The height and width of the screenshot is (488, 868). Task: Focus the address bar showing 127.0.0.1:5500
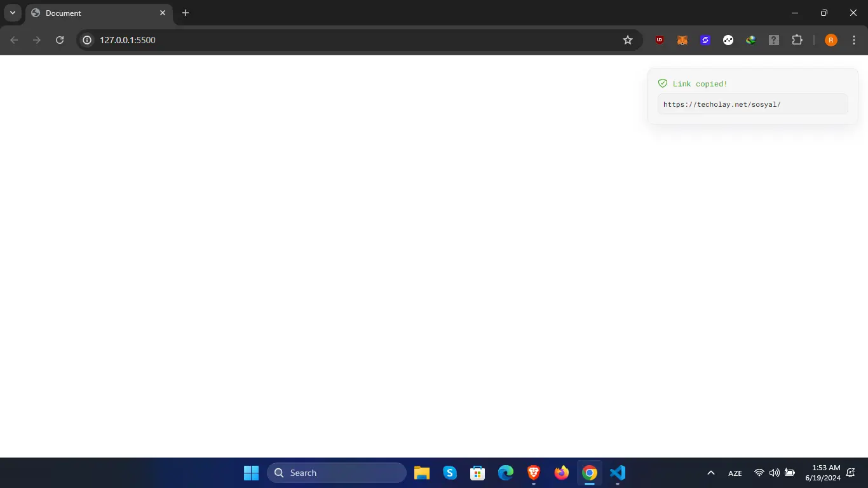pos(359,40)
